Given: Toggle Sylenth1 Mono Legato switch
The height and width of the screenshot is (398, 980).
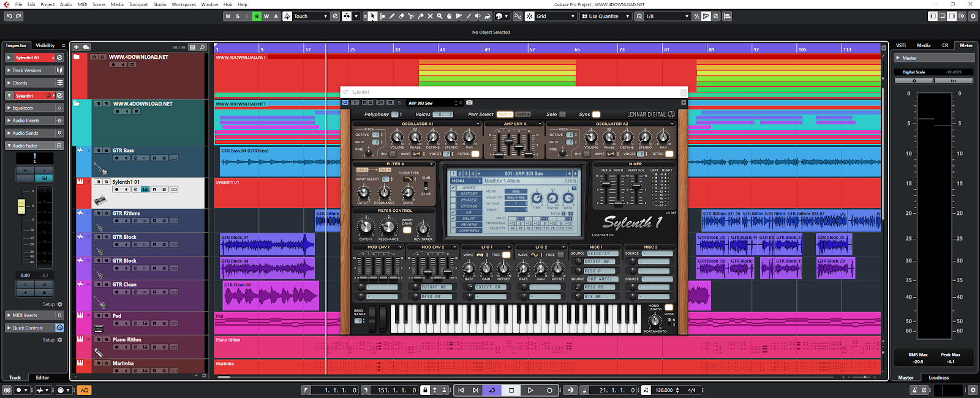Looking at the screenshot, I should pos(669,307).
